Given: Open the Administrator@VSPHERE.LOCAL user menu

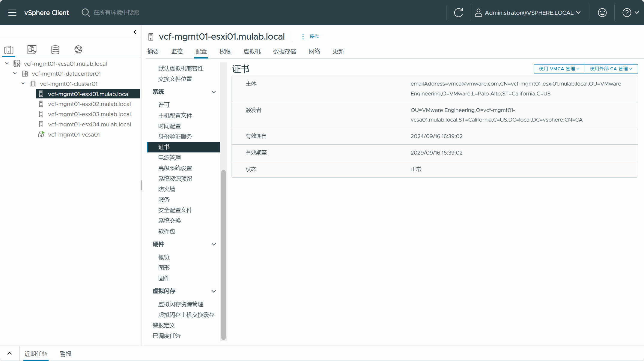Looking at the screenshot, I should coord(528,13).
